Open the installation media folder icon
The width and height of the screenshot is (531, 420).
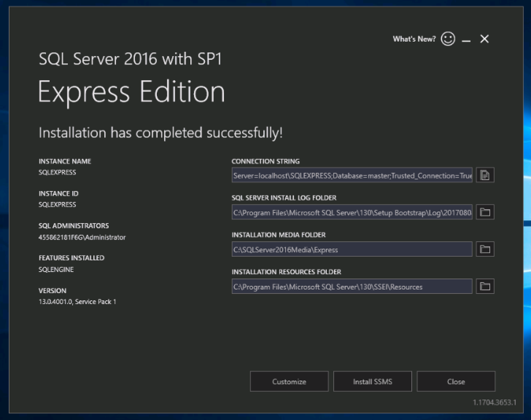(x=485, y=249)
